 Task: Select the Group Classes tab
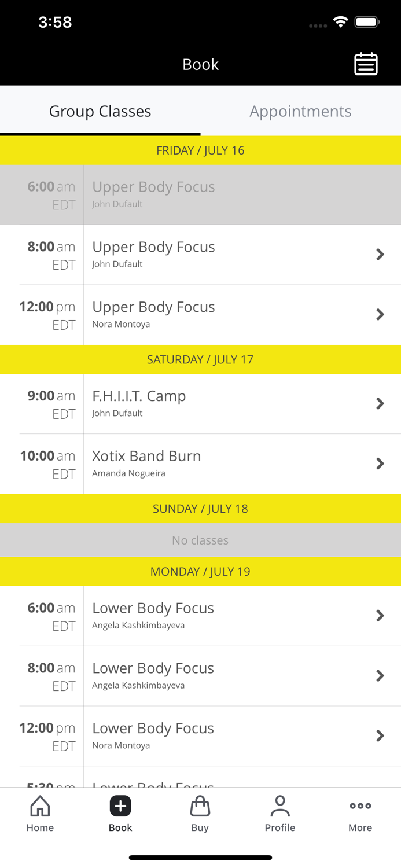pos(100,111)
